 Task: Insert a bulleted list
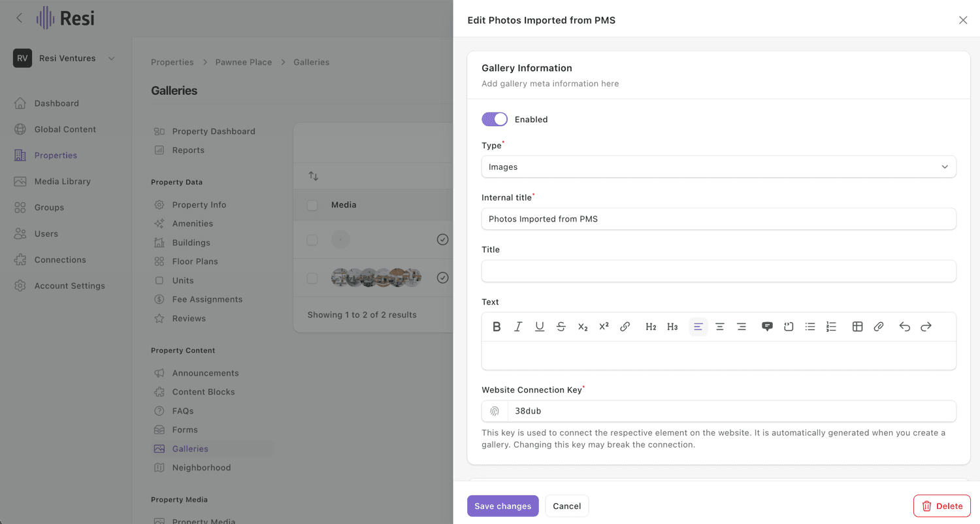(810, 327)
